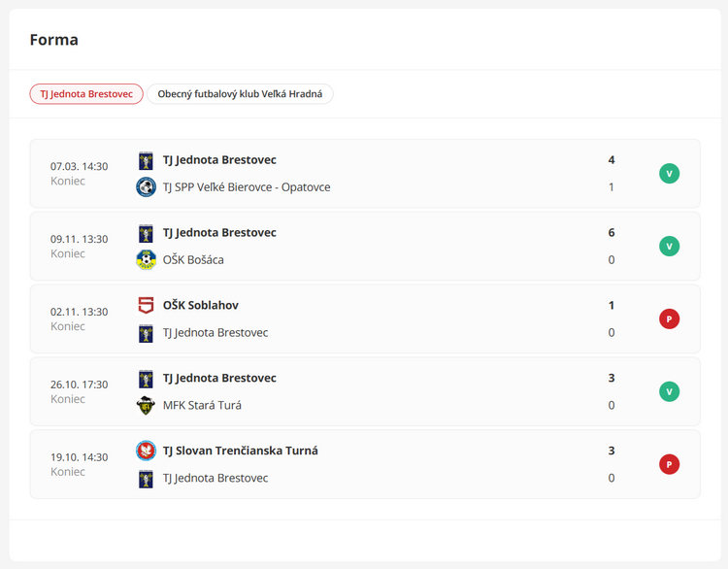The height and width of the screenshot is (569, 728).
Task: Open TJ Slovan Trenčianska Turná team link
Action: (240, 451)
